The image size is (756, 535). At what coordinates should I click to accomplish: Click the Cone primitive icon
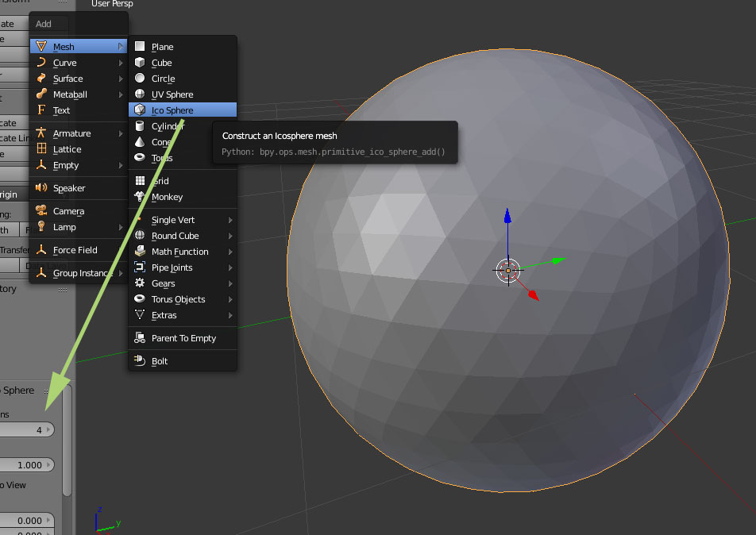click(140, 142)
